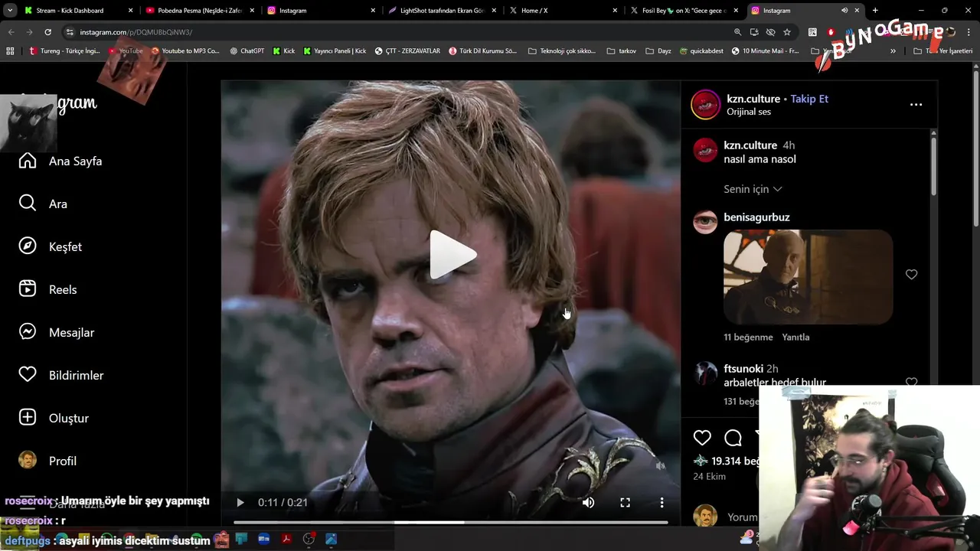This screenshot has height=551, width=980.
Task: Open Reels from the sidebar
Action: pos(47,289)
